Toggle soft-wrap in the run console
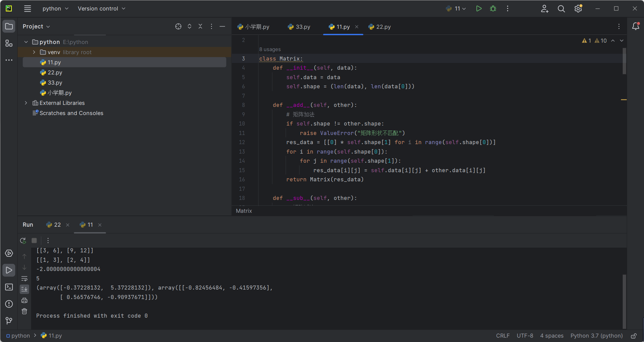The width and height of the screenshot is (644, 342). tap(24, 279)
